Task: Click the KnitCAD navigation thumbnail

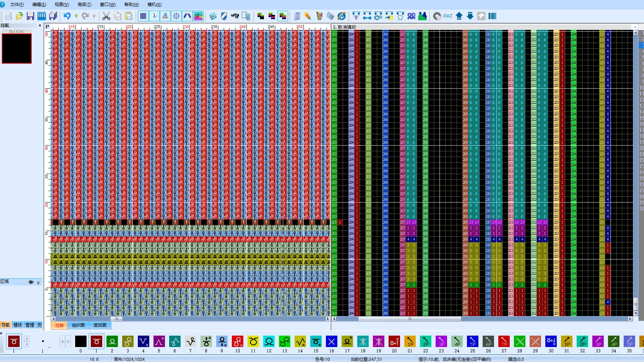Action: tap(17, 49)
